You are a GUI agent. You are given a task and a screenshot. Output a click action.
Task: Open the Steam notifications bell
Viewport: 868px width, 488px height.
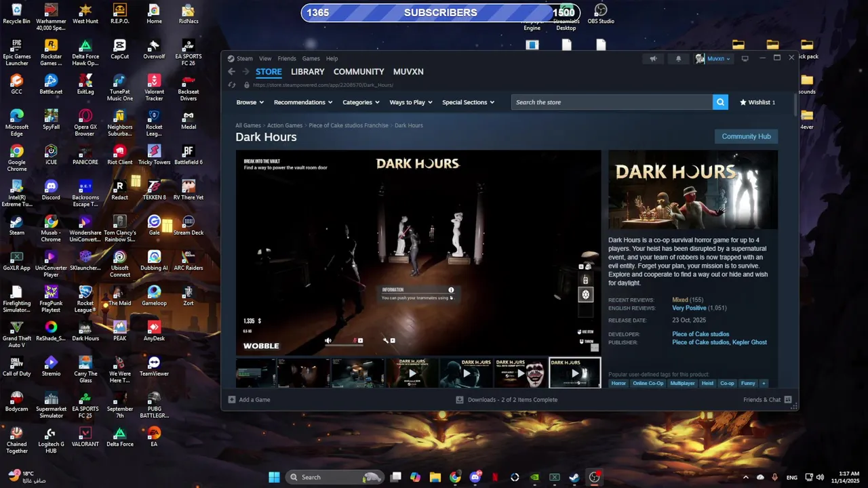678,58
